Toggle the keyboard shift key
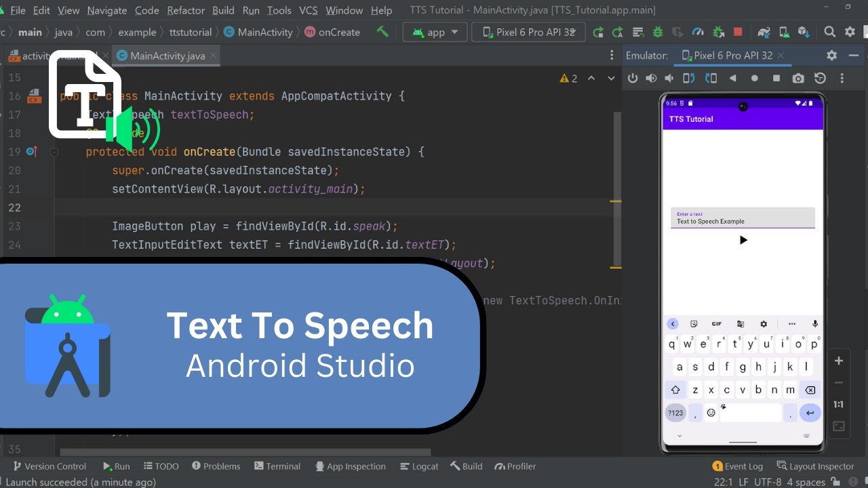The width and height of the screenshot is (868, 488). pyautogui.click(x=675, y=390)
